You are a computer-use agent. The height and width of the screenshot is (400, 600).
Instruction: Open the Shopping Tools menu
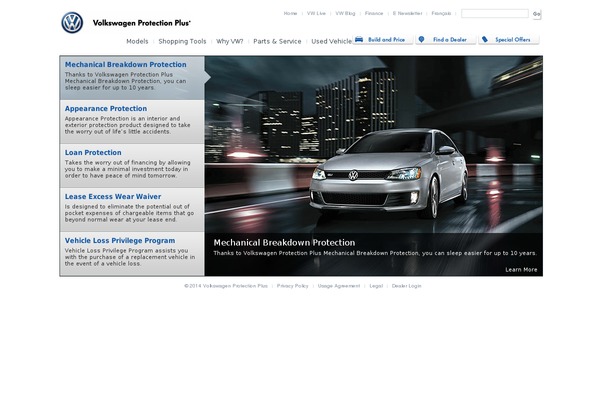(182, 41)
